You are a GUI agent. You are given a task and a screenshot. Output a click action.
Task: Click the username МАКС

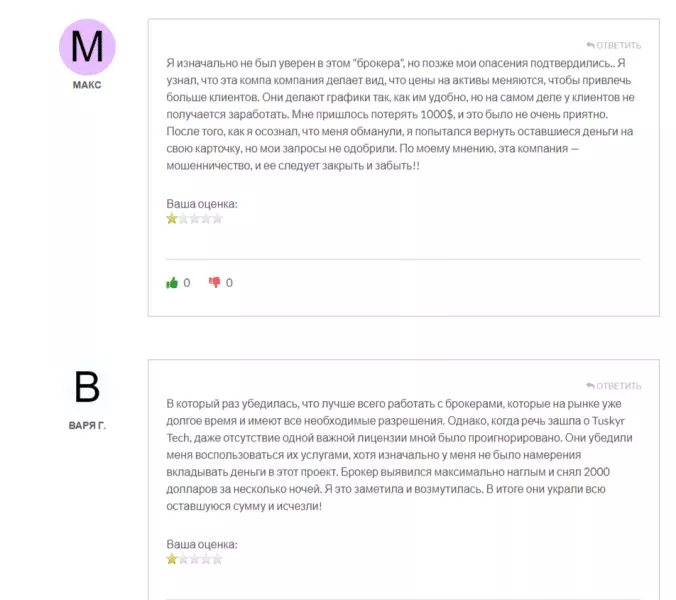pyautogui.click(x=87, y=85)
